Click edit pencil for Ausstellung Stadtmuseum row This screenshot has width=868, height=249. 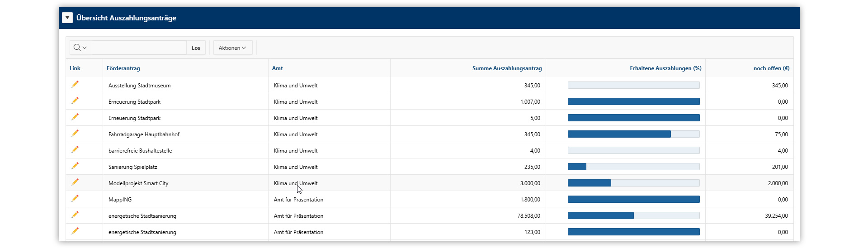tap(75, 85)
